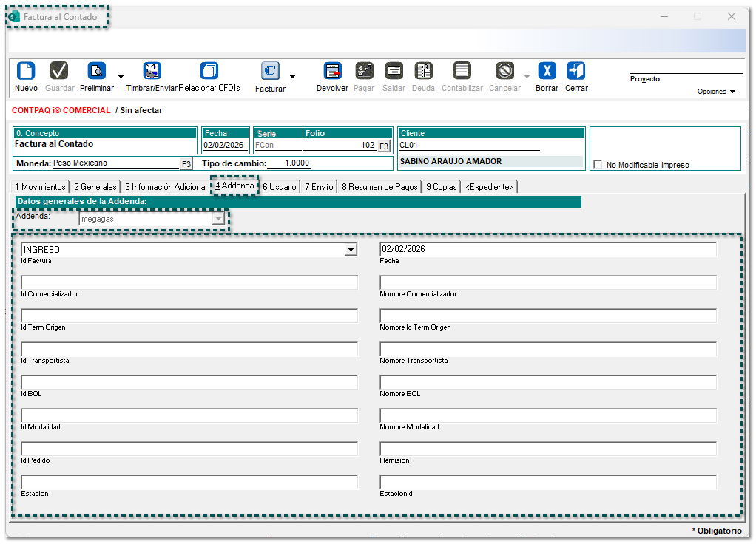Focus the Nombre Transportista text field
This screenshot has height=544, width=756.
547,349
